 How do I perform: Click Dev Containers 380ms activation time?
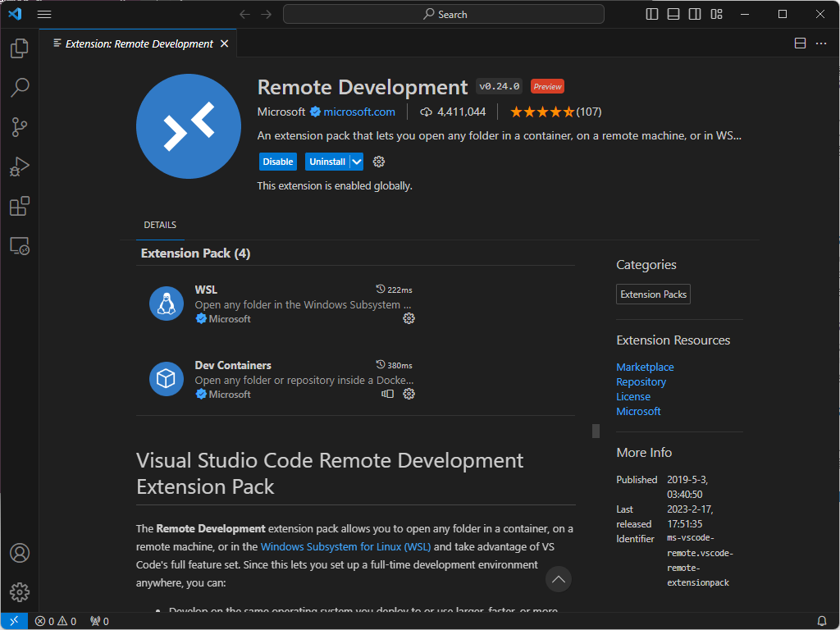[395, 365]
